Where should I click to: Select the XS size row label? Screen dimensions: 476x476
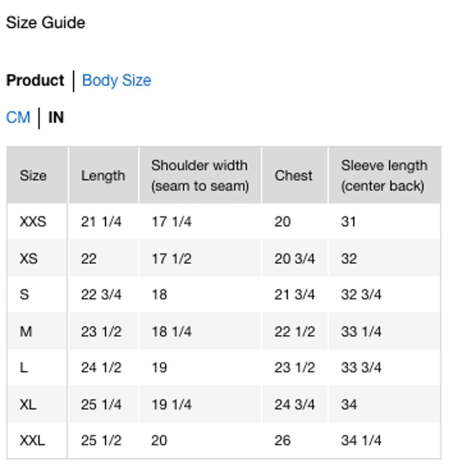point(29,259)
